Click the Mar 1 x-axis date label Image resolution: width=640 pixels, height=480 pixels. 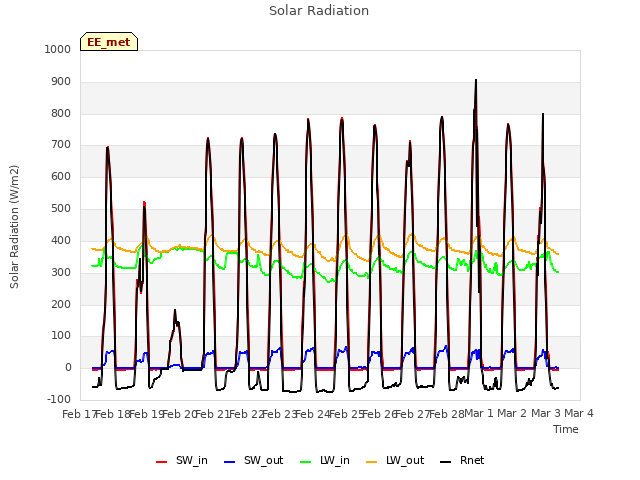coord(479,413)
